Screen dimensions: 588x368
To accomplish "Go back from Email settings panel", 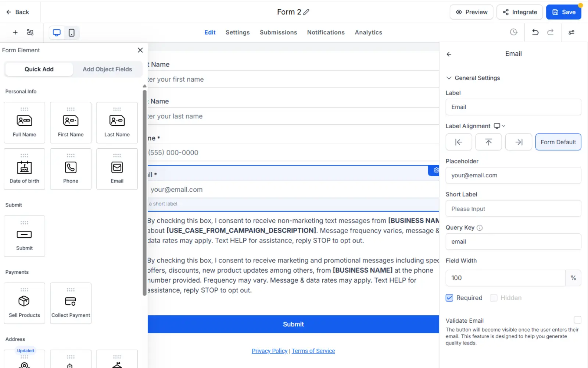I will tap(449, 54).
